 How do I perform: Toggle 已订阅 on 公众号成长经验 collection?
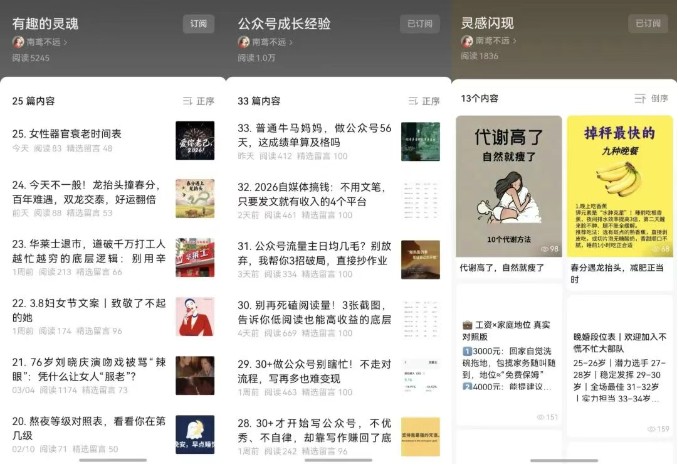[422, 24]
